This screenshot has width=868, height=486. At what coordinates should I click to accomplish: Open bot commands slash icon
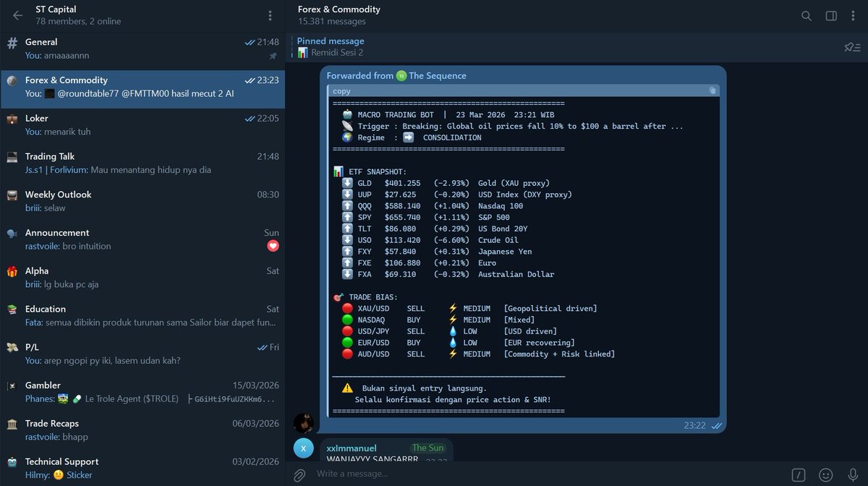tap(799, 475)
